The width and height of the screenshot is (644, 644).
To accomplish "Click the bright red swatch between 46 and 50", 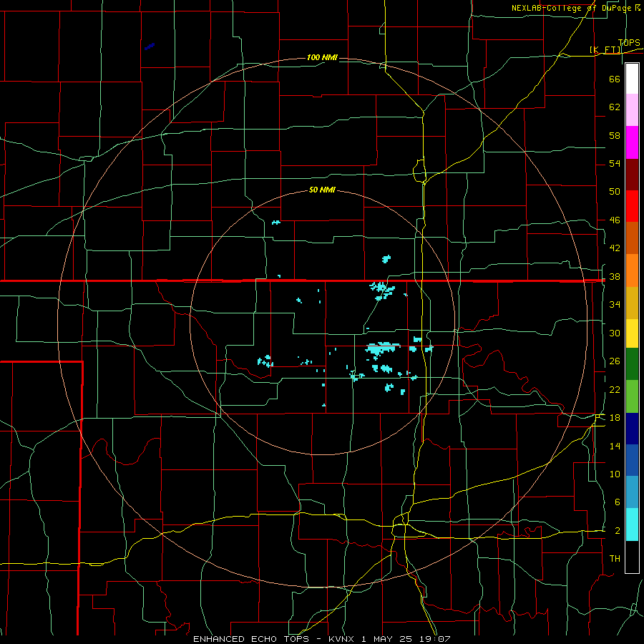I will (632, 206).
